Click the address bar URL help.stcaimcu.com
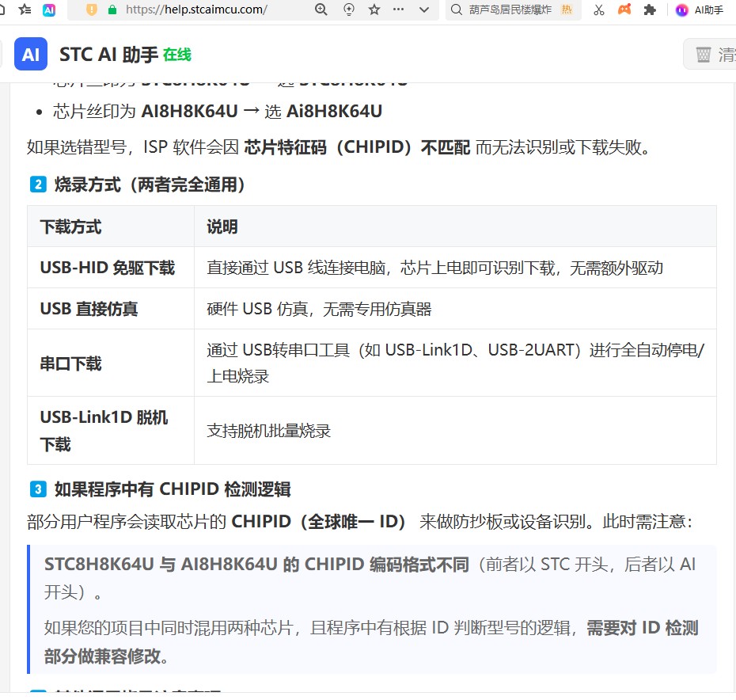 pos(196,10)
